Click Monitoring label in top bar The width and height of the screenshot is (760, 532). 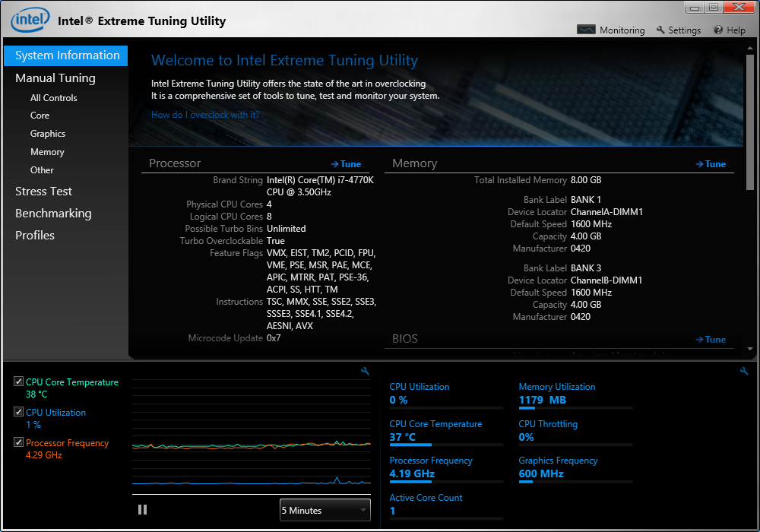point(622,30)
